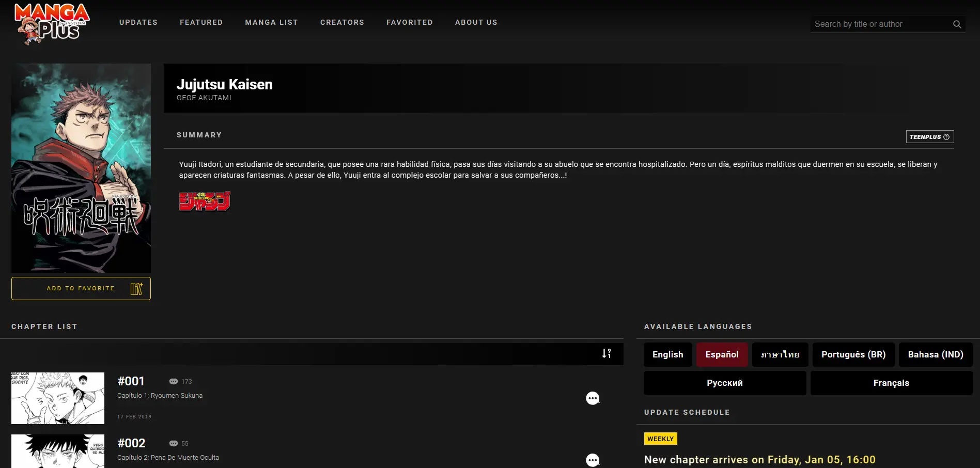Screen dimensions: 980x468
Task: Open the Jujutsu Kaisen cover image
Action: (x=81, y=168)
